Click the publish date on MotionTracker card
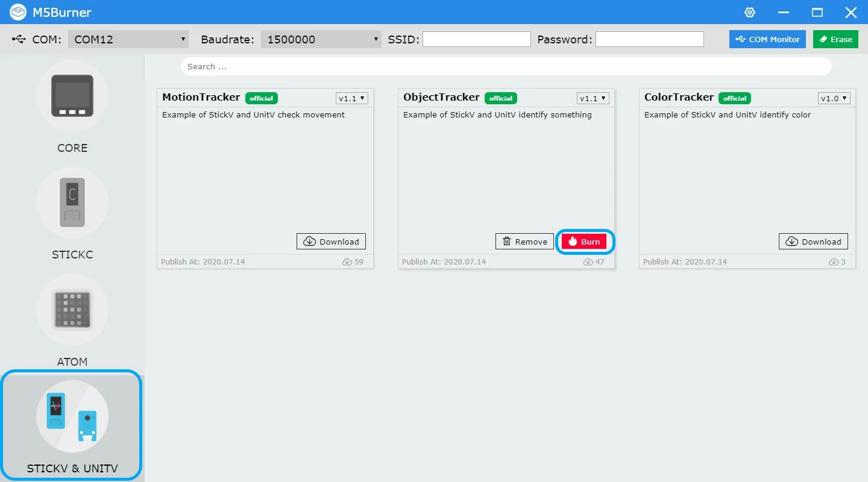Screen dimensions: 868x482 coord(203,262)
